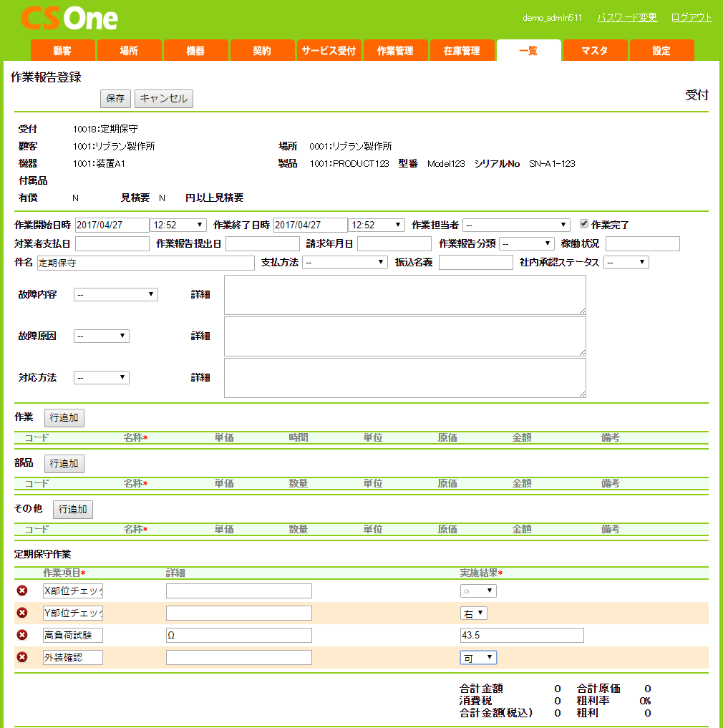Toggle the 作業完了 checkbox
The image size is (723, 728).
click(583, 224)
